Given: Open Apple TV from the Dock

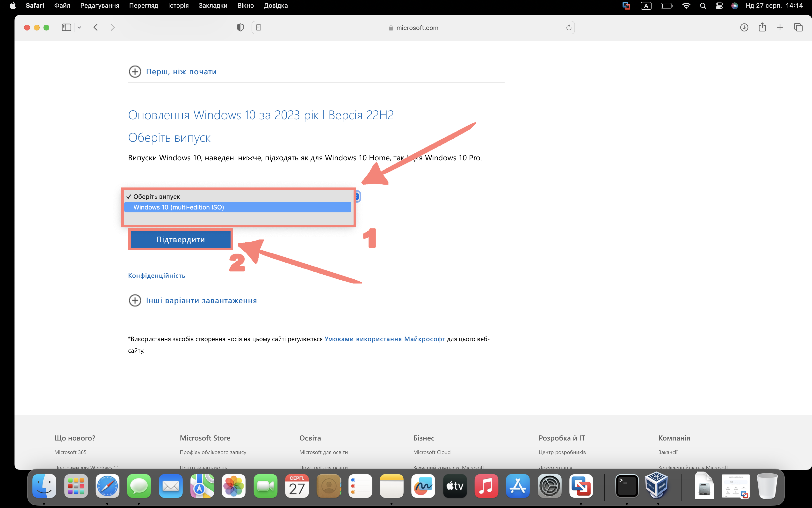Looking at the screenshot, I should 455,486.
